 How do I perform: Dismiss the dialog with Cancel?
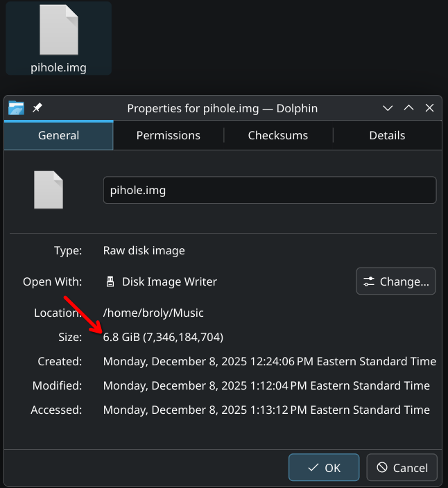click(x=402, y=468)
